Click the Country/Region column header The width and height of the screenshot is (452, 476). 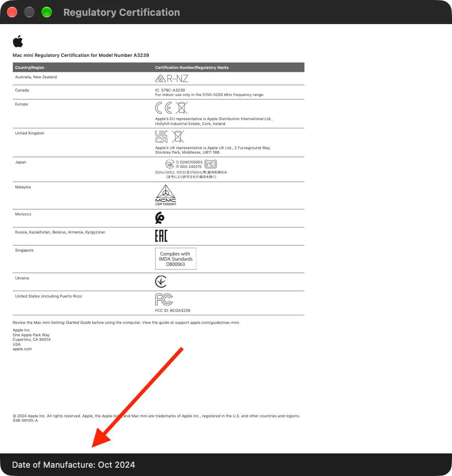[30, 68]
